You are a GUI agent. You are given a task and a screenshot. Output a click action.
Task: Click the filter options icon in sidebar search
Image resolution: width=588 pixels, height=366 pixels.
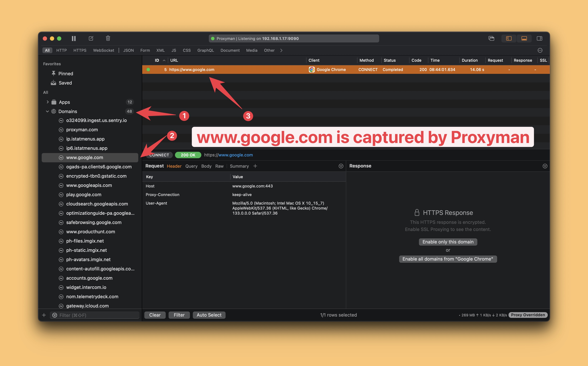point(55,315)
